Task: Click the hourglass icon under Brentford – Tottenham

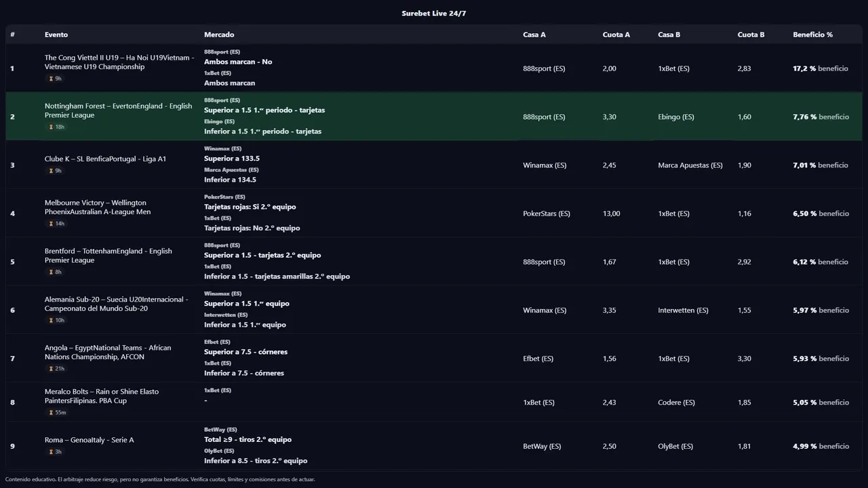Action: pyautogui.click(x=51, y=272)
